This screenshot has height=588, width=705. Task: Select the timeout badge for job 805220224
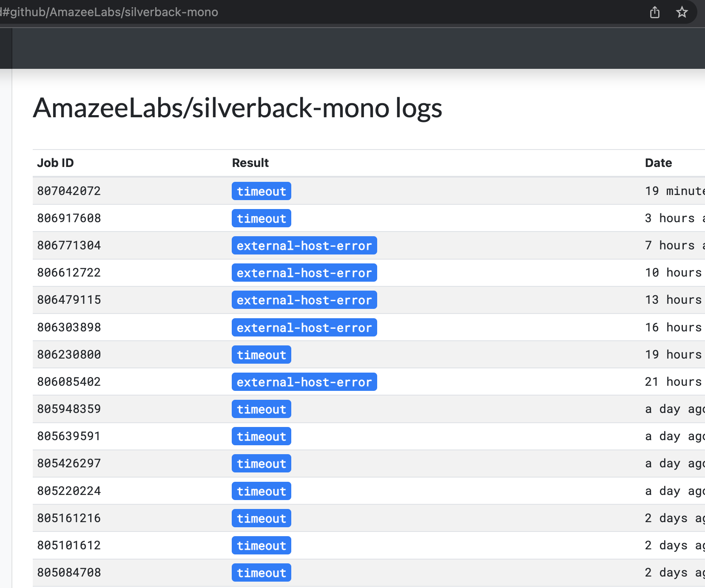click(261, 491)
